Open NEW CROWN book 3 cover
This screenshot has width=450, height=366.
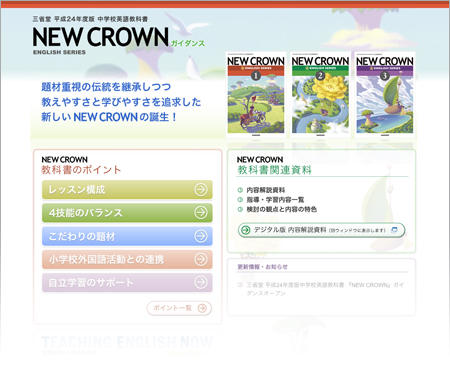point(385,95)
